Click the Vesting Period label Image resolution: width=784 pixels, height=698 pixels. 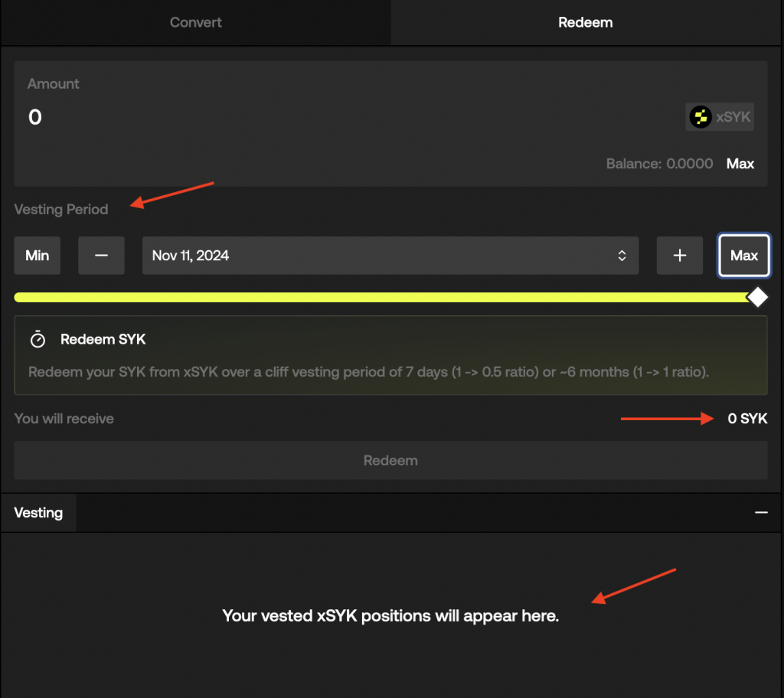(61, 209)
